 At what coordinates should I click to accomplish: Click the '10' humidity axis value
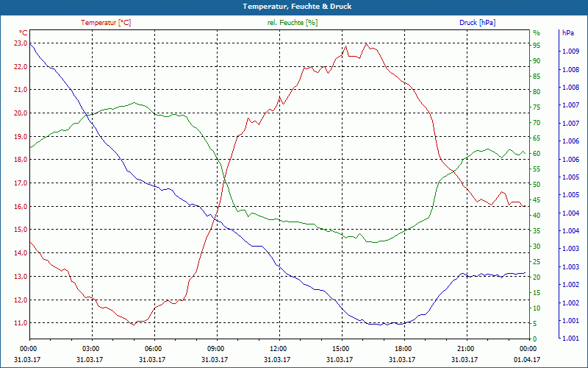[x=537, y=308]
